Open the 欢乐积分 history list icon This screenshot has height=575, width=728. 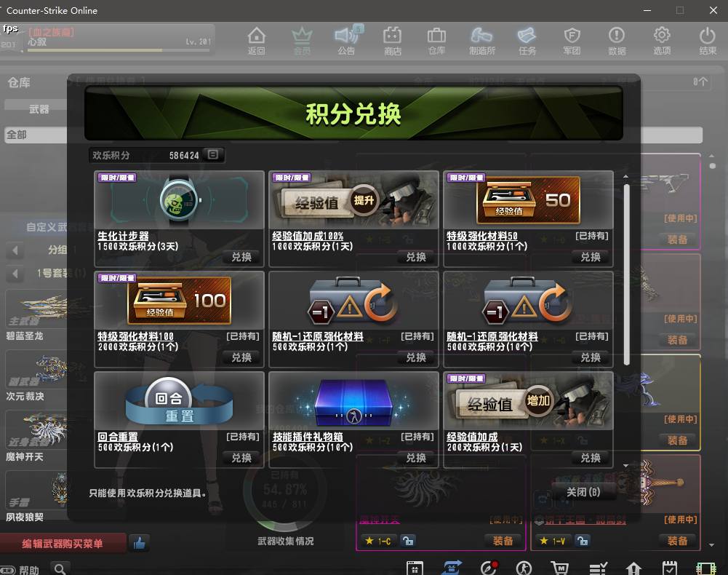coord(213,155)
